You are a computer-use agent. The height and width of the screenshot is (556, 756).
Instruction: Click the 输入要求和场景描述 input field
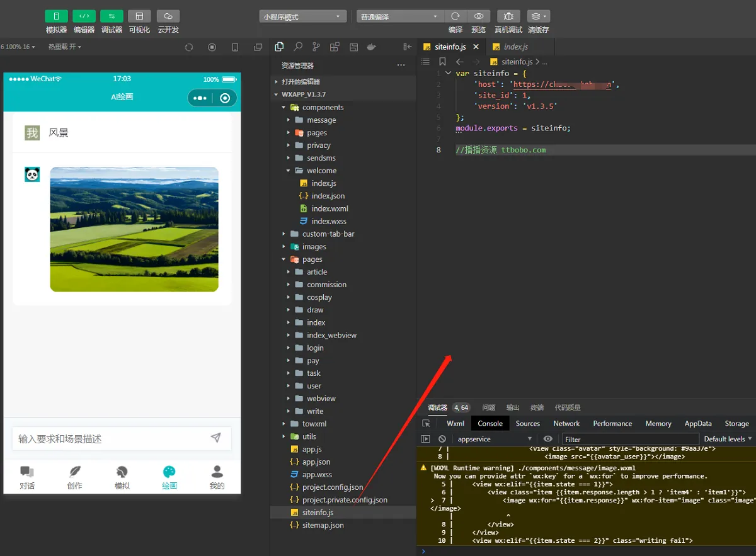tap(110, 439)
